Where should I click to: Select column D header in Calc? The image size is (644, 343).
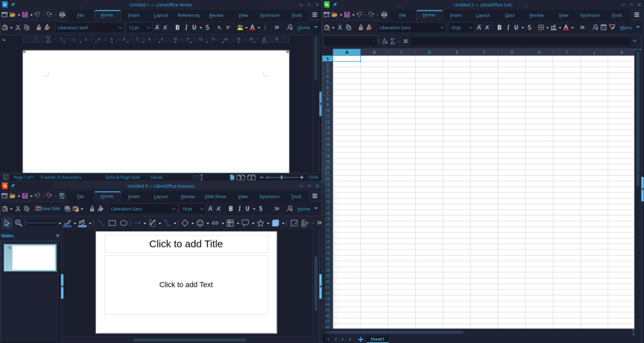click(x=429, y=52)
